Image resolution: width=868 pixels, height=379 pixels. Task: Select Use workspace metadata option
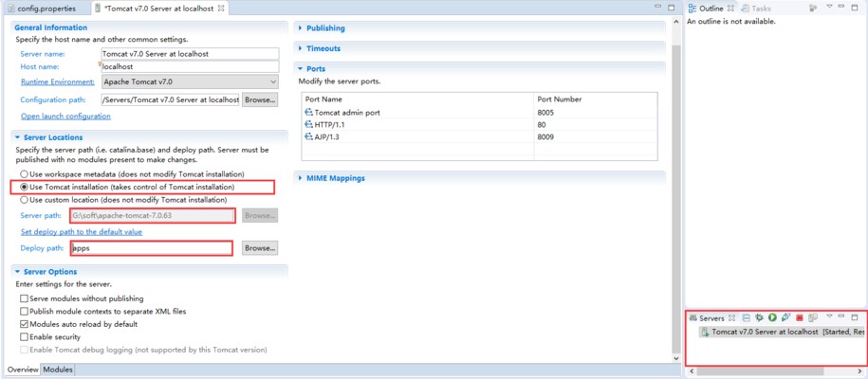pyautogui.click(x=24, y=174)
